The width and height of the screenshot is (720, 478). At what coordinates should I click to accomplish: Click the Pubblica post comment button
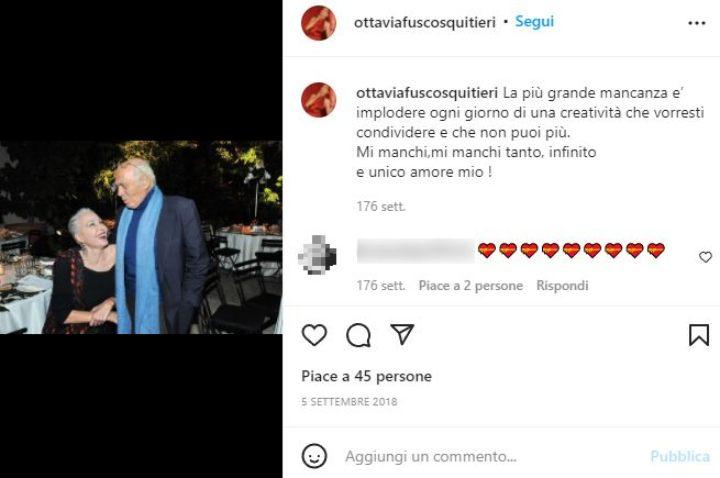[680, 456]
